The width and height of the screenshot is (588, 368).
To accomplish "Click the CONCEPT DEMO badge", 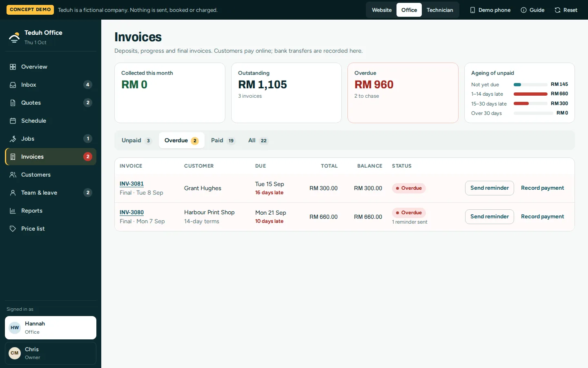I will coord(30,9).
